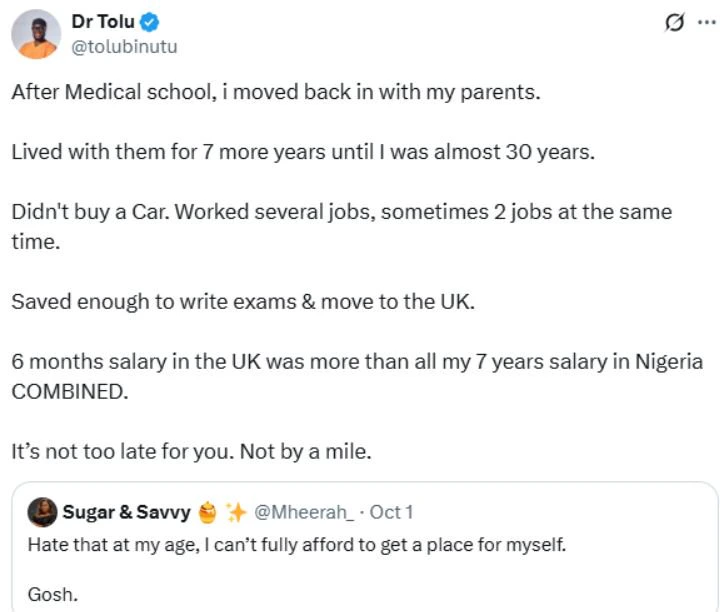720x612 pixels.
Task: Click the word "Gosh." in quoted post
Action: pyautogui.click(x=52, y=593)
